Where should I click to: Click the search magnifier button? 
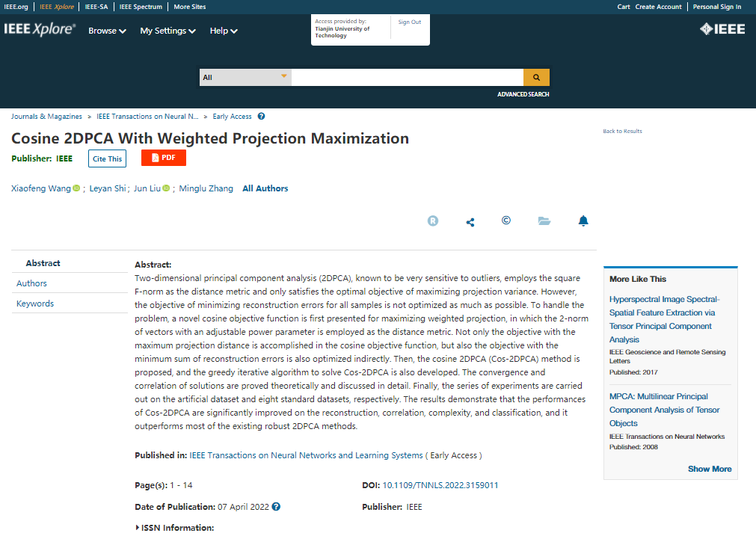pos(536,77)
